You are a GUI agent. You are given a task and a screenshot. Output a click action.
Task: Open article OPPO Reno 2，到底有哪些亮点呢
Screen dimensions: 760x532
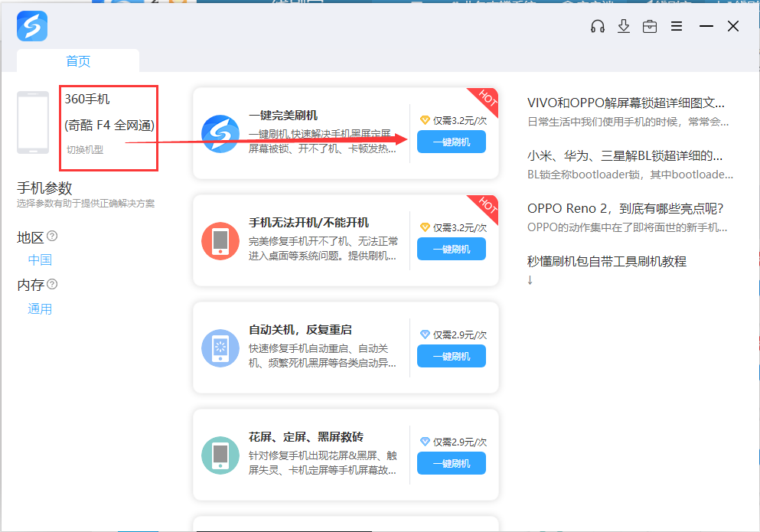[x=625, y=208]
